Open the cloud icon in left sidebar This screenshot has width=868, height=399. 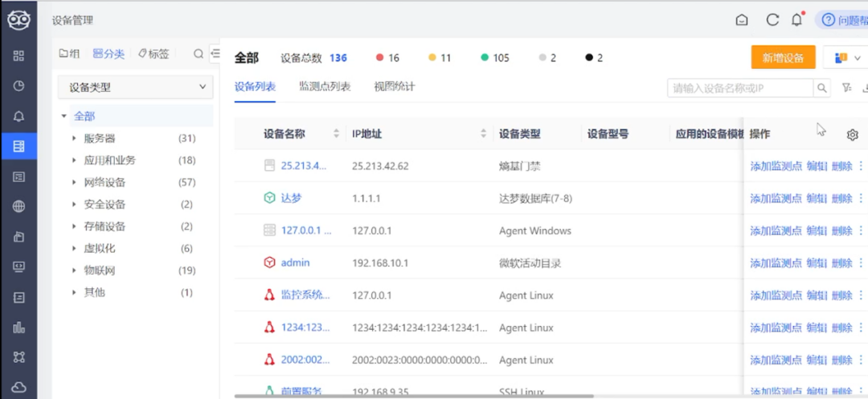pos(18,386)
